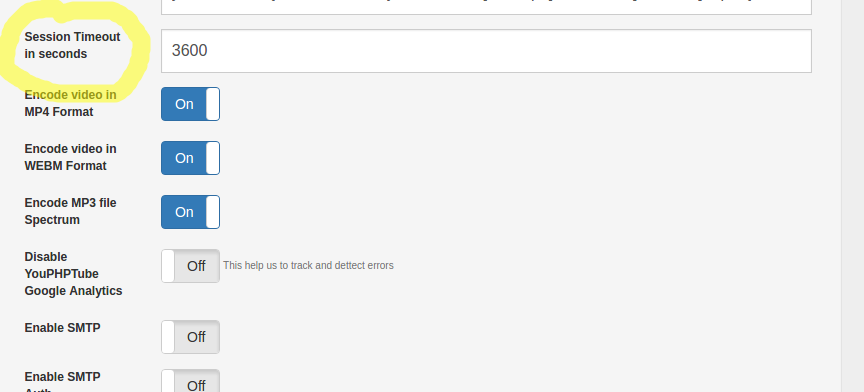This screenshot has height=392, width=864.
Task: Click the "Encode MP3 file Spectrum" label
Action: point(71,211)
